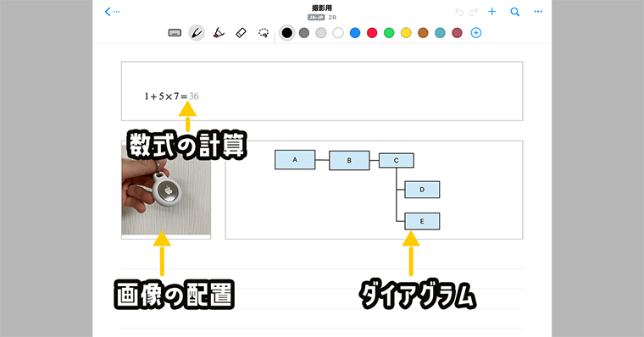The height and width of the screenshot is (337, 644).
Task: Open search with magnifier icon
Action: pyautogui.click(x=514, y=12)
